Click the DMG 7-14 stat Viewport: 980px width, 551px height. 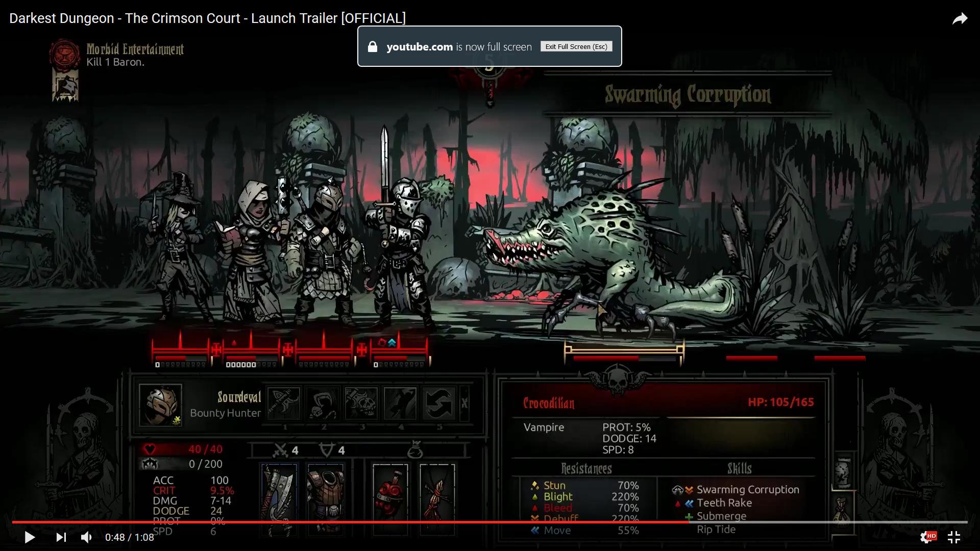coord(192,500)
